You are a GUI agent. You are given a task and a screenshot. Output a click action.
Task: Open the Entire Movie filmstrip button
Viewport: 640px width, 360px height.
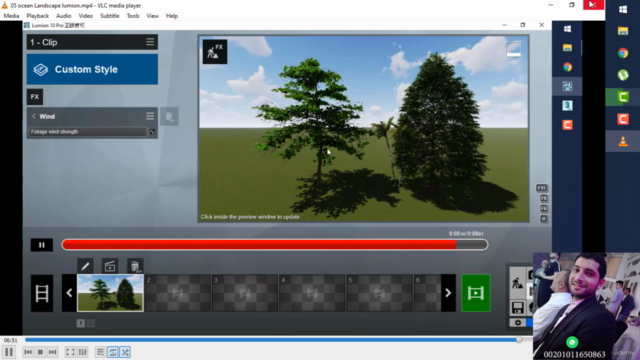42,293
